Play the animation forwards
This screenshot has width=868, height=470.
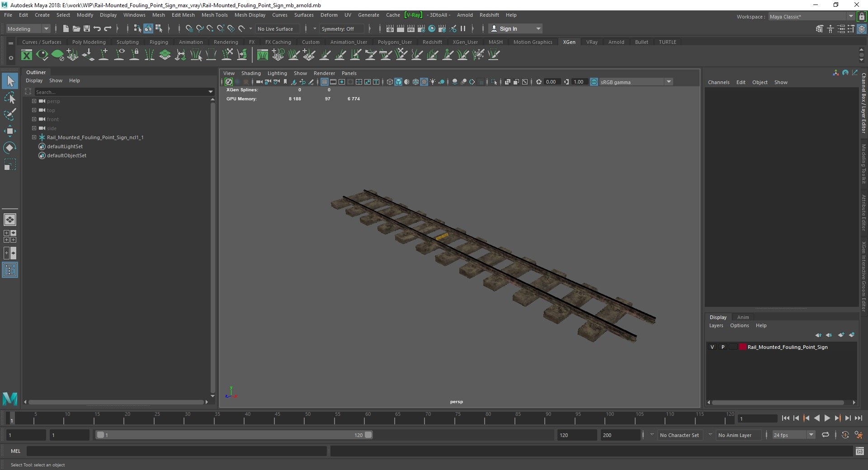827,418
